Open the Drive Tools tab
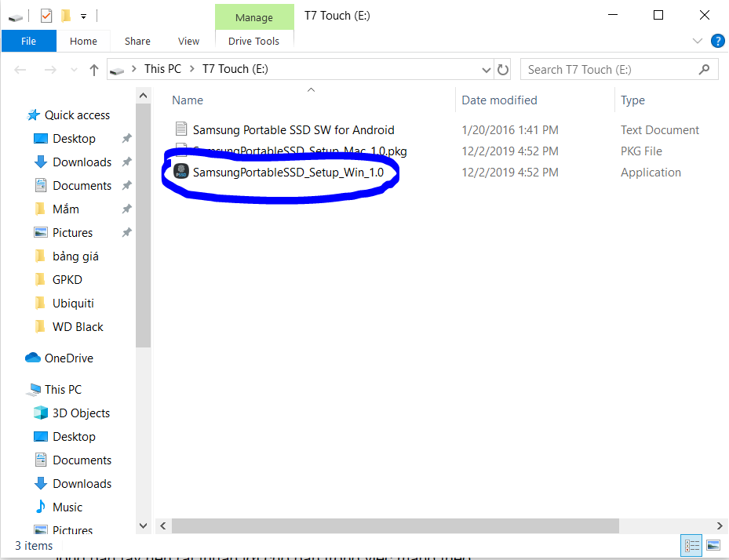 [253, 41]
